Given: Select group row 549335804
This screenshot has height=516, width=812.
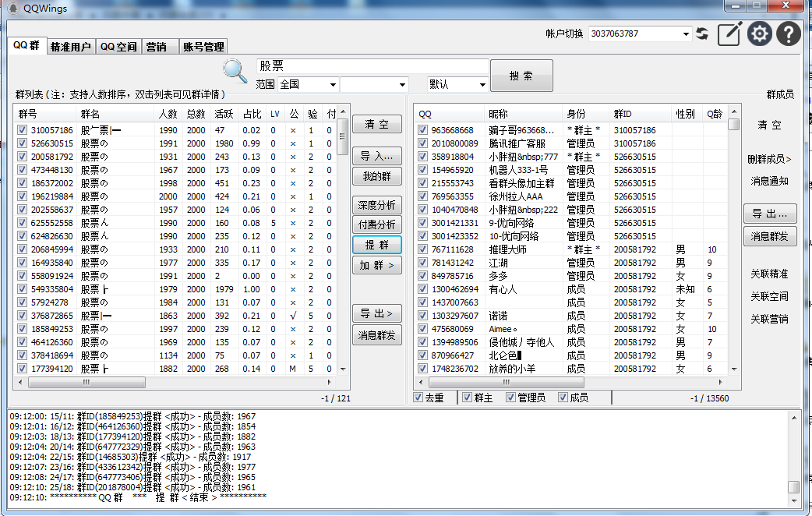Looking at the screenshot, I should click(x=175, y=289).
